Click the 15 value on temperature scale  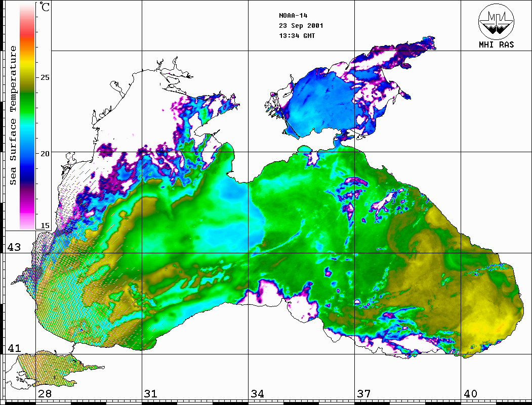pyautogui.click(x=45, y=226)
